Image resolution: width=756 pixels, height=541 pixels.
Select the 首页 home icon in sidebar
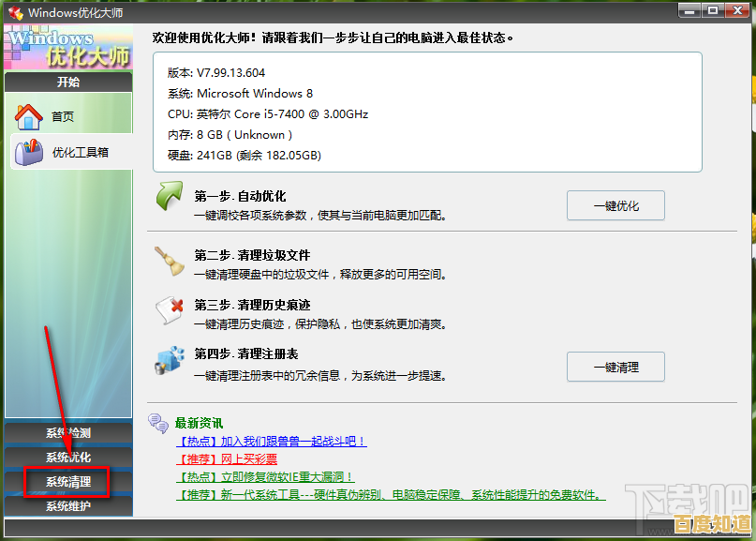[x=29, y=117]
